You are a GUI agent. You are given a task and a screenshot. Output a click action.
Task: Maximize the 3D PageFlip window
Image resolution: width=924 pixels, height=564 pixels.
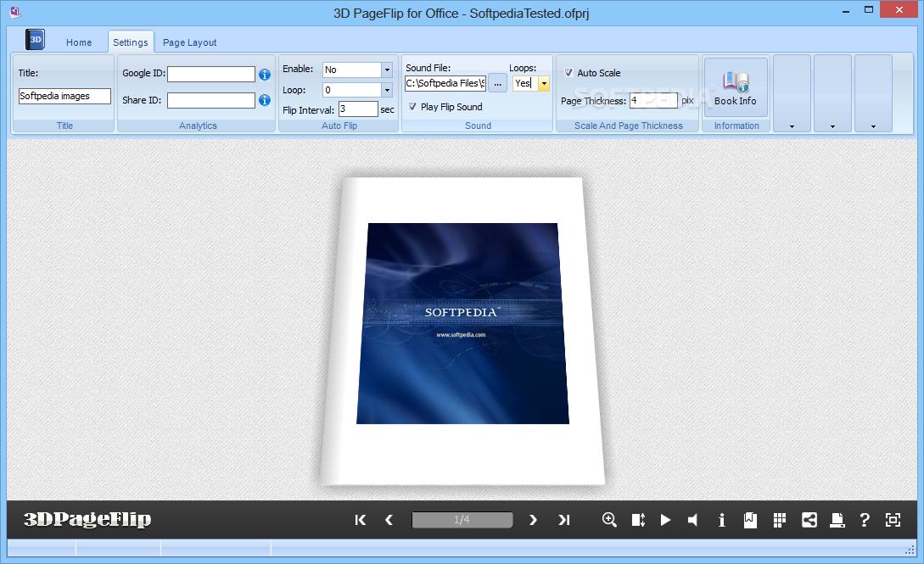(869, 10)
